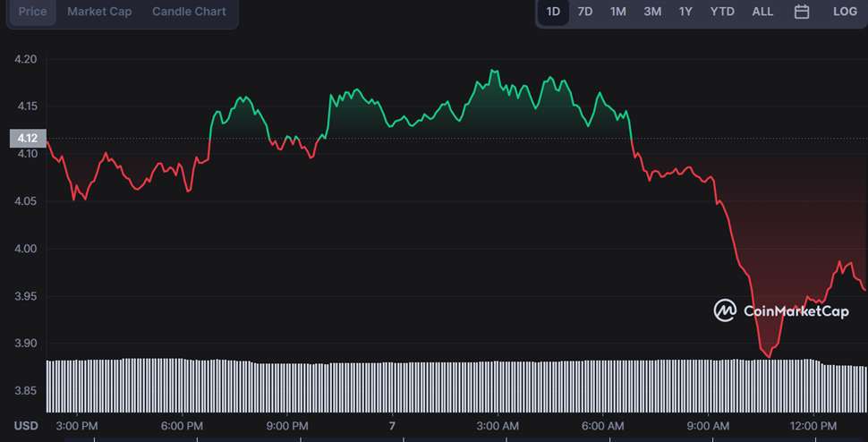Set chart range to 3M
The height and width of the screenshot is (442, 868).
[x=652, y=12]
